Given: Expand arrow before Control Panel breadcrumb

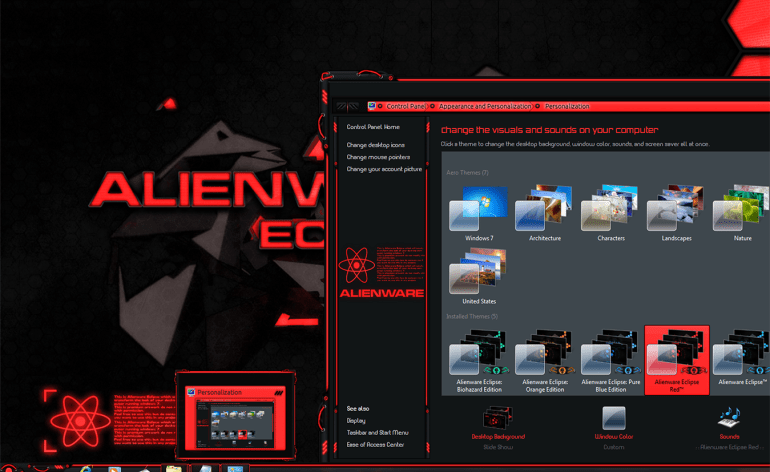Looking at the screenshot, I should [x=380, y=106].
